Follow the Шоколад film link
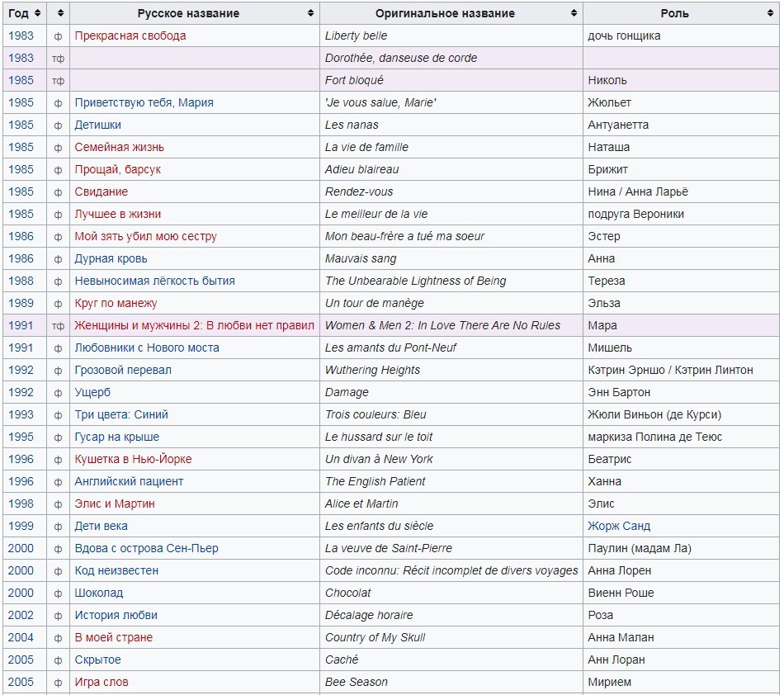Image resolution: width=784 pixels, height=695 pixels. pos(98,593)
